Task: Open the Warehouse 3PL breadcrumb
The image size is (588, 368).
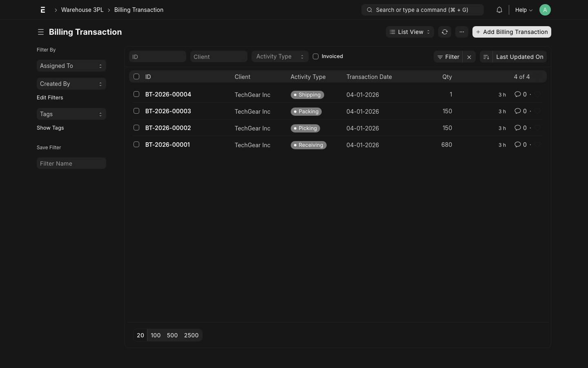Action: click(82, 9)
